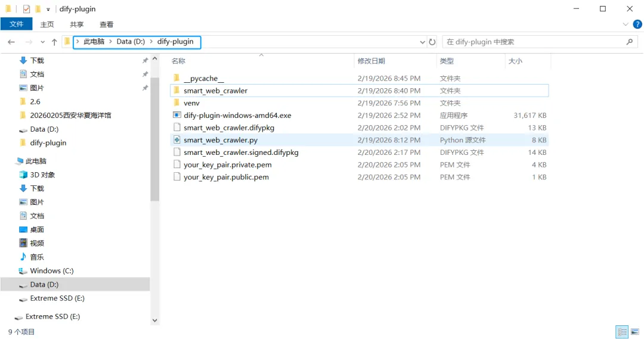The width and height of the screenshot is (644, 339).
Task: Select 2.6 folder in quick access
Action: (x=35, y=101)
